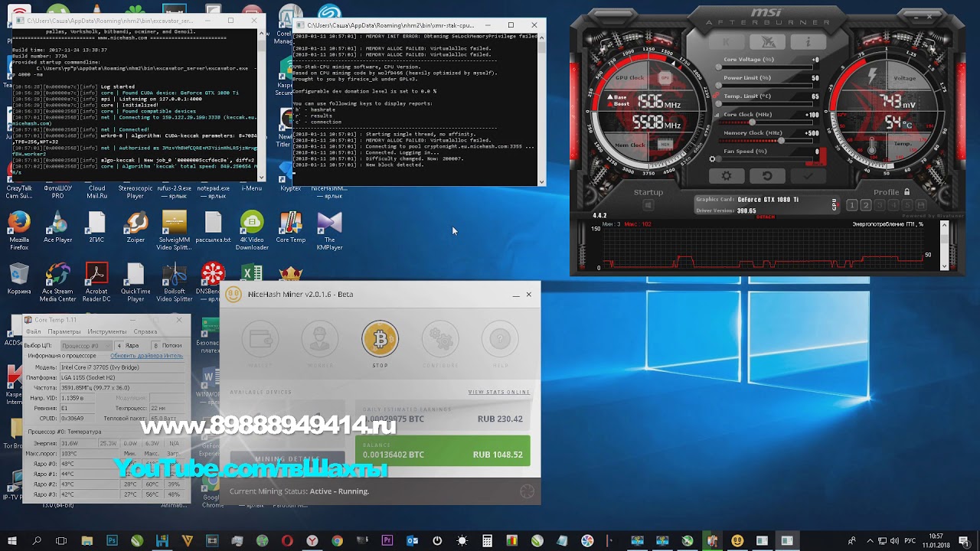Click the Current Mining Status text
The image size is (980, 551).
coord(299,491)
